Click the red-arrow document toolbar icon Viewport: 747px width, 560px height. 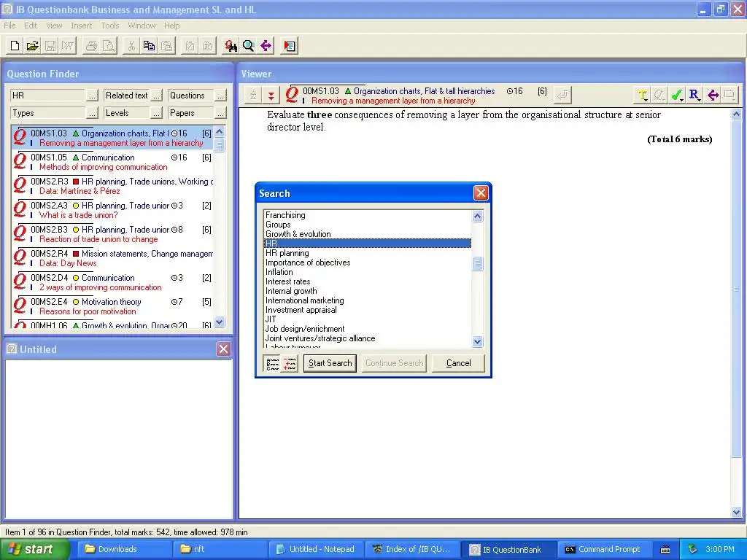click(x=289, y=46)
